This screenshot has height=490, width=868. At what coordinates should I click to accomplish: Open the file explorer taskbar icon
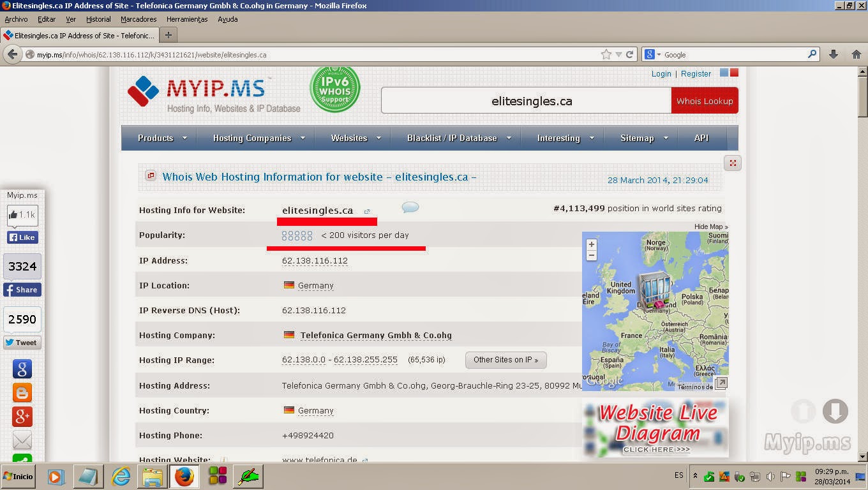coord(153,476)
